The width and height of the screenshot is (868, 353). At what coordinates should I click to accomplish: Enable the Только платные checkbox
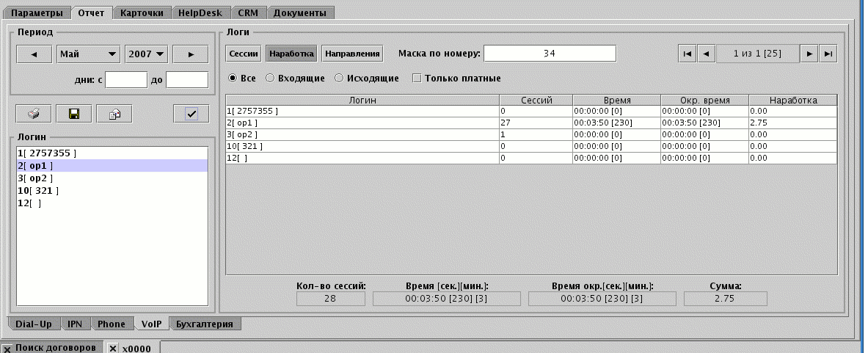(417, 78)
